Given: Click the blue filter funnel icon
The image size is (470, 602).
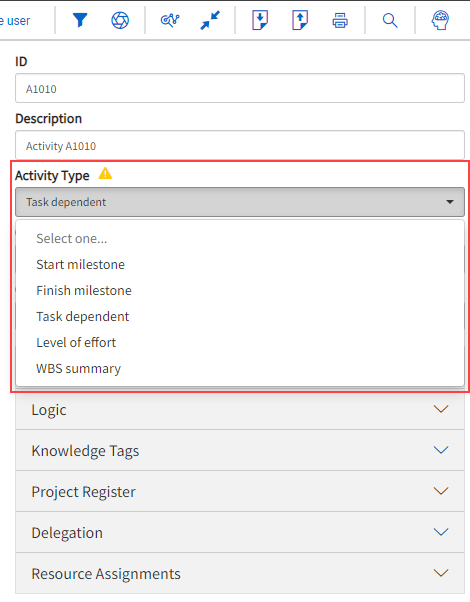Looking at the screenshot, I should (80, 20).
